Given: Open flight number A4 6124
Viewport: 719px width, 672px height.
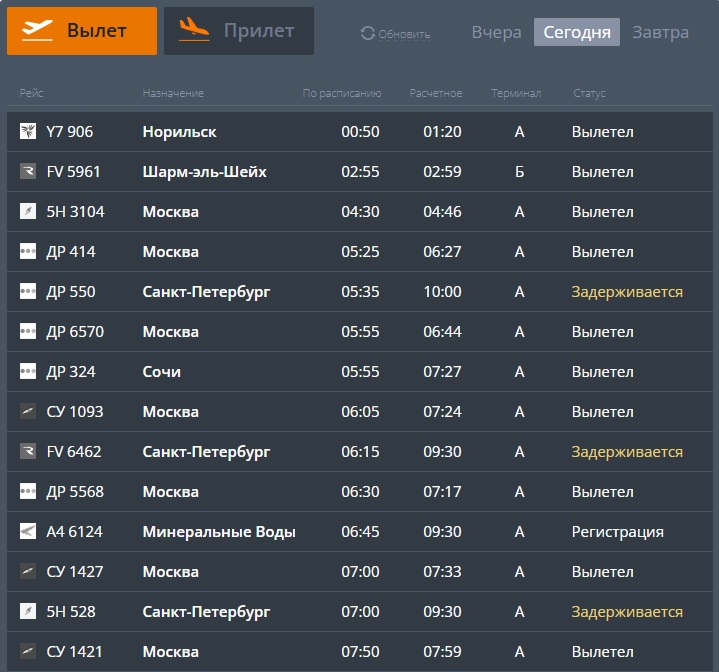Looking at the screenshot, I should point(75,531).
